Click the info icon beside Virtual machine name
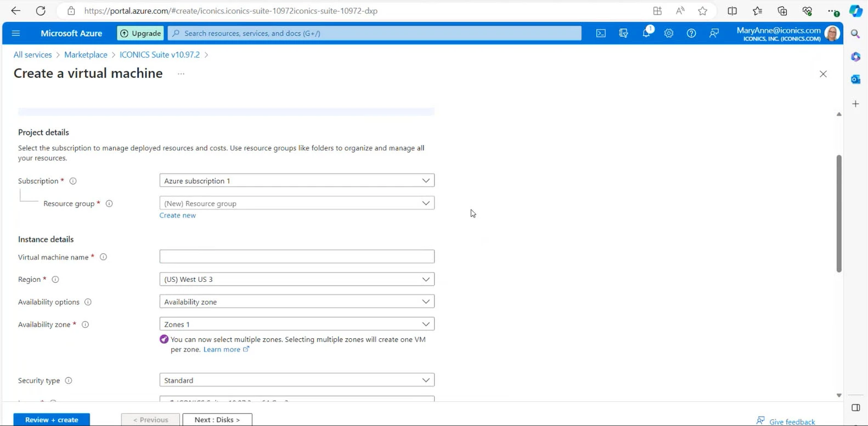The height and width of the screenshot is (426, 868). (x=103, y=257)
